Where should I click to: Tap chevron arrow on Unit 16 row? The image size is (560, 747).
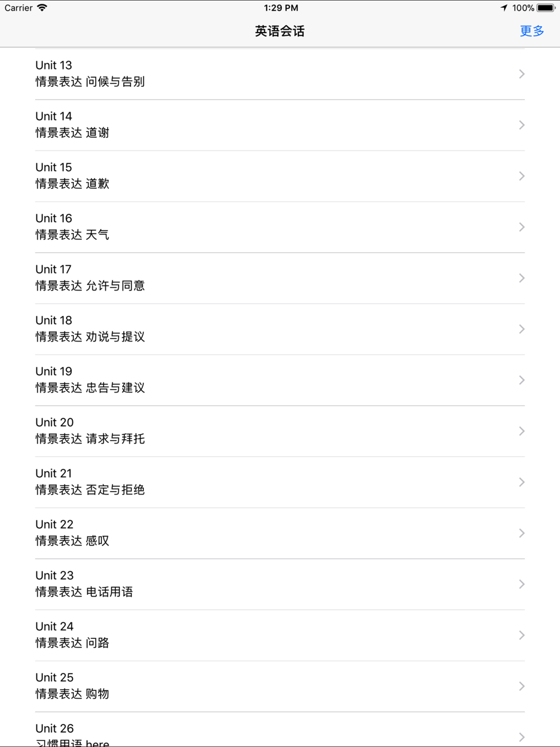[521, 227]
